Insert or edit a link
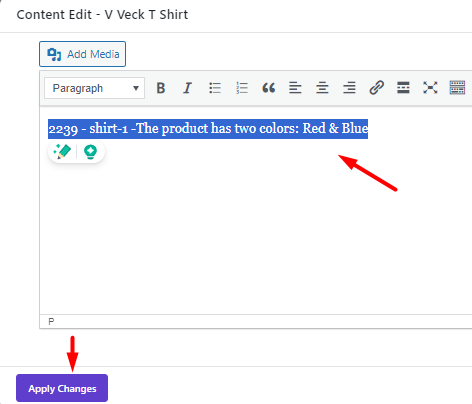Viewport: 472px width, 404px height. tap(376, 88)
